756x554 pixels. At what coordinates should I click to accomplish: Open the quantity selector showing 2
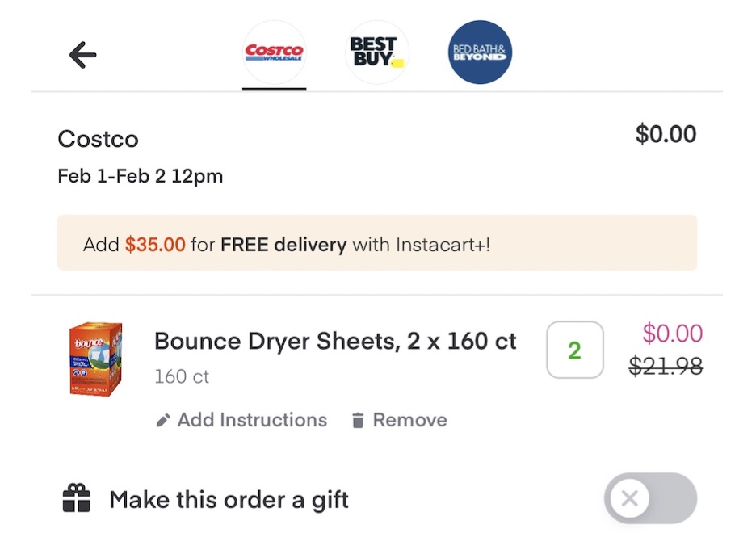click(x=574, y=350)
